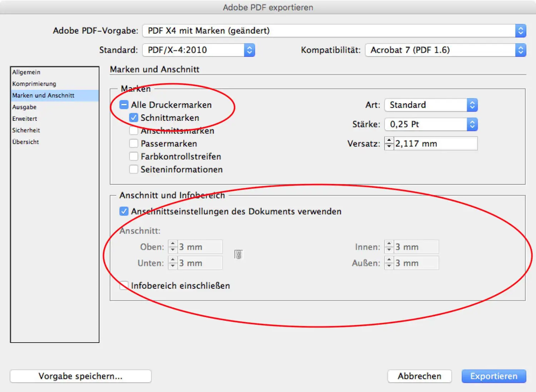Enable Farbkontrollstreifen checkbox

click(134, 157)
